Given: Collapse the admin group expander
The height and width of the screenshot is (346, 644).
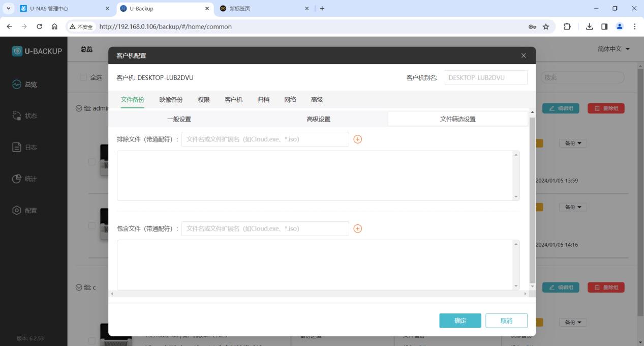Looking at the screenshot, I should click(79, 108).
